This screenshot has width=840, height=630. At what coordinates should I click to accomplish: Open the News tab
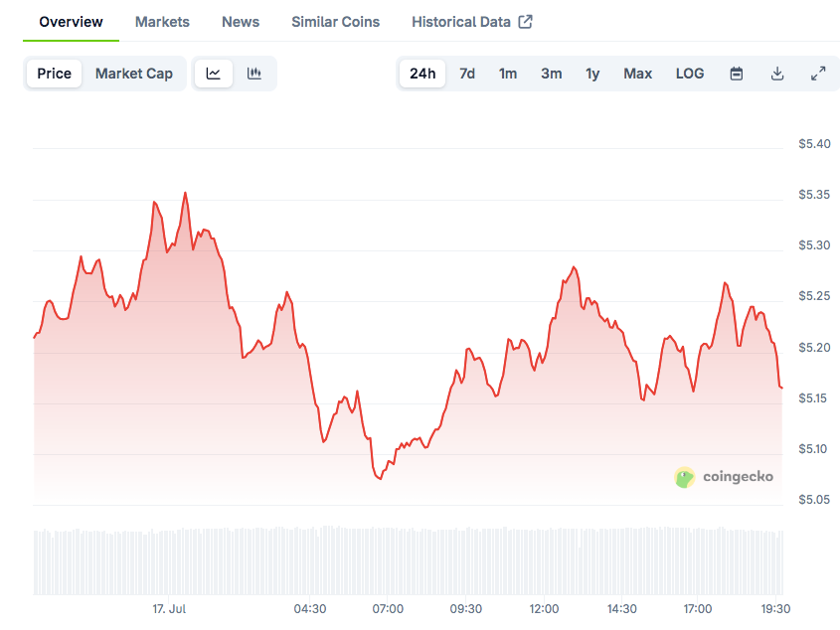241,22
